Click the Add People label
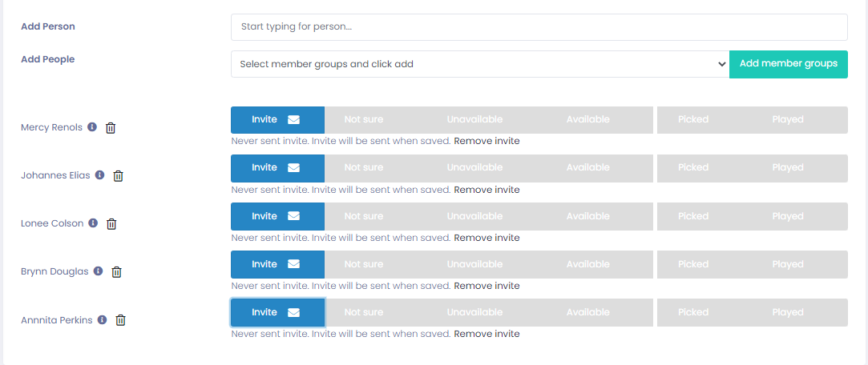The width and height of the screenshot is (868, 365). 47,59
